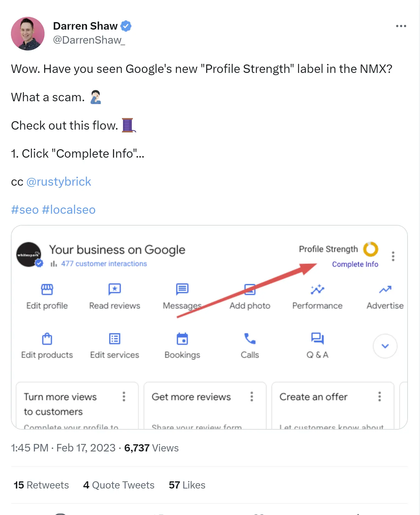Image resolution: width=420 pixels, height=515 pixels.
Task: View Performance metrics icon
Action: (317, 289)
